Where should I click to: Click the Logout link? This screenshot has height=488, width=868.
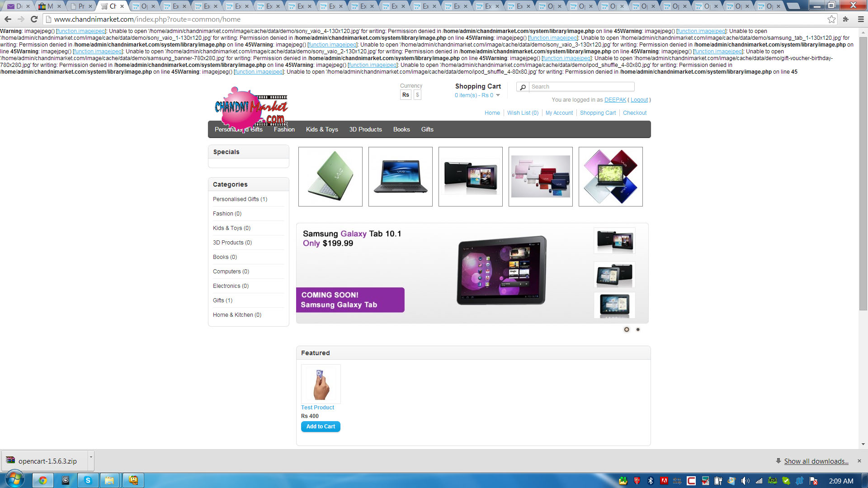point(639,100)
